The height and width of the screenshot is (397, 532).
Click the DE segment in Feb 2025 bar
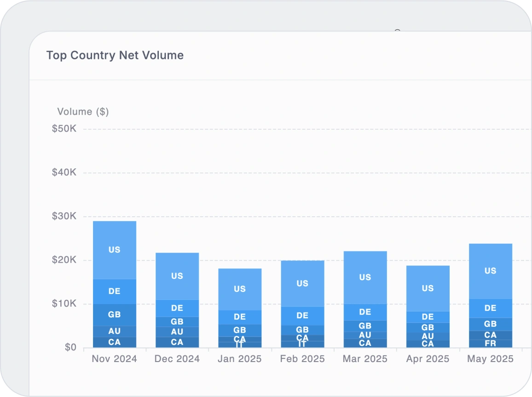point(302,316)
